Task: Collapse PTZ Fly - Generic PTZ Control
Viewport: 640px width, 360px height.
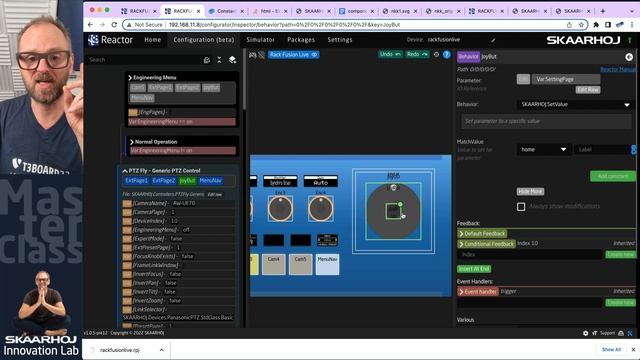Action: (x=124, y=171)
